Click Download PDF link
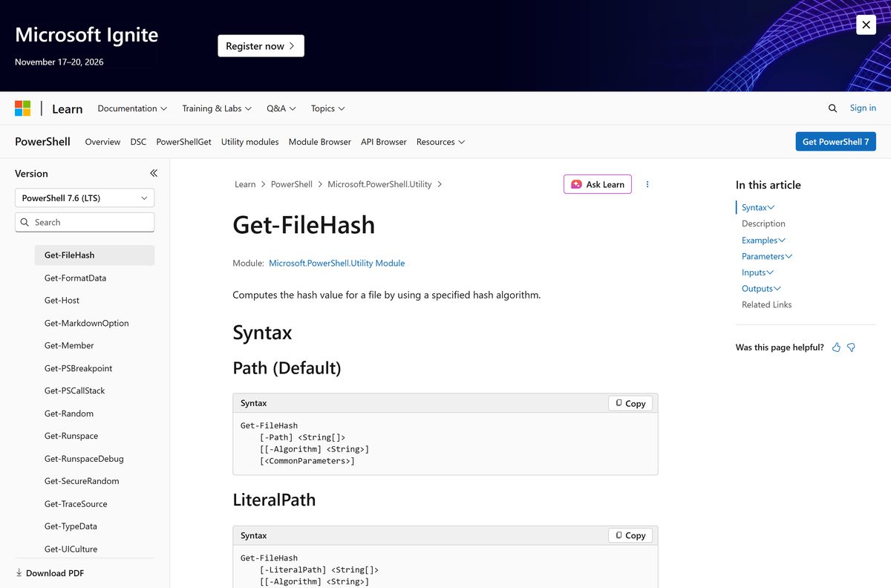891x588 pixels. tap(50, 573)
